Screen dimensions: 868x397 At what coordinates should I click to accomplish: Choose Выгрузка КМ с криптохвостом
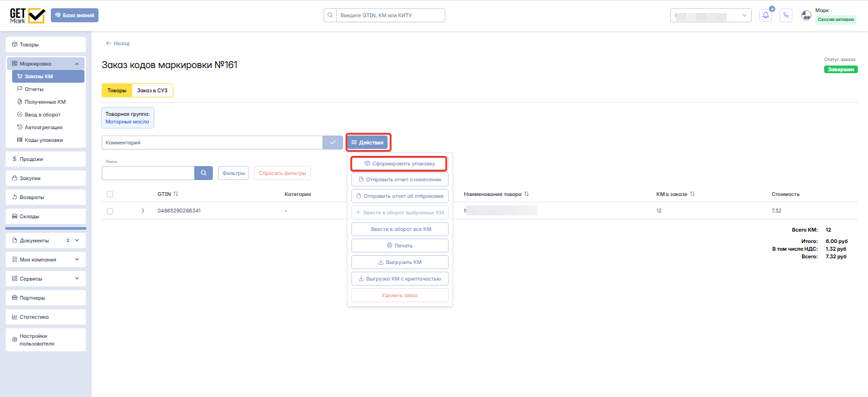tap(400, 279)
